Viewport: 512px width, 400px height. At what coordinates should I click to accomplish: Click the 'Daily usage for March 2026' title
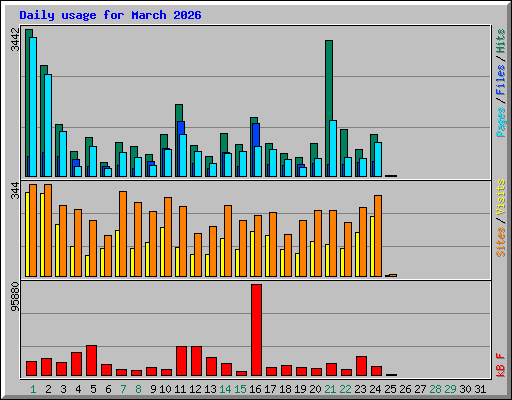click(110, 15)
